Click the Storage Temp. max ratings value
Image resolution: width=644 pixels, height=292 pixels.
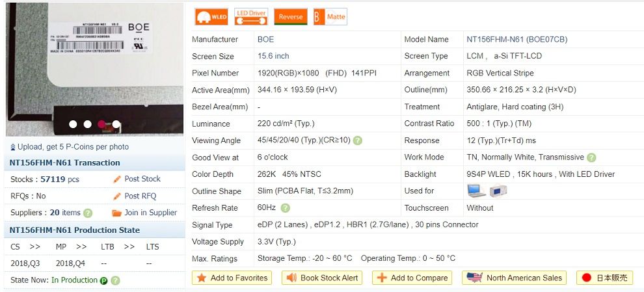click(304, 259)
